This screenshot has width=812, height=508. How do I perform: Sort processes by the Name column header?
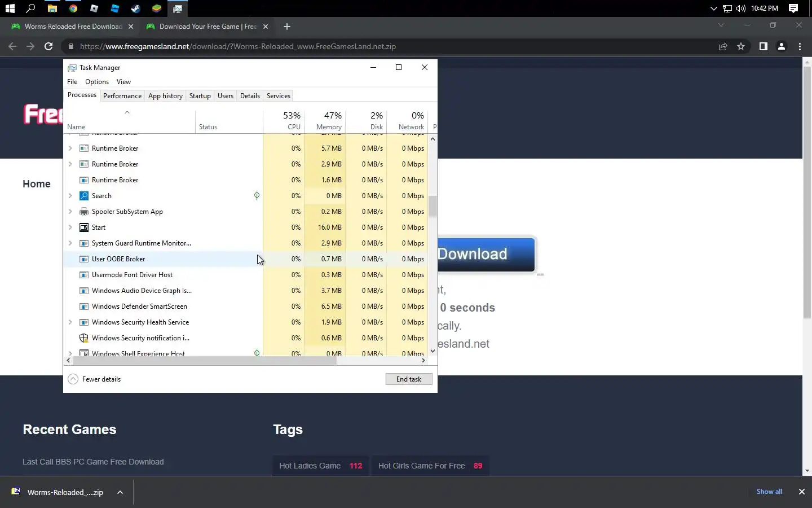click(x=130, y=121)
